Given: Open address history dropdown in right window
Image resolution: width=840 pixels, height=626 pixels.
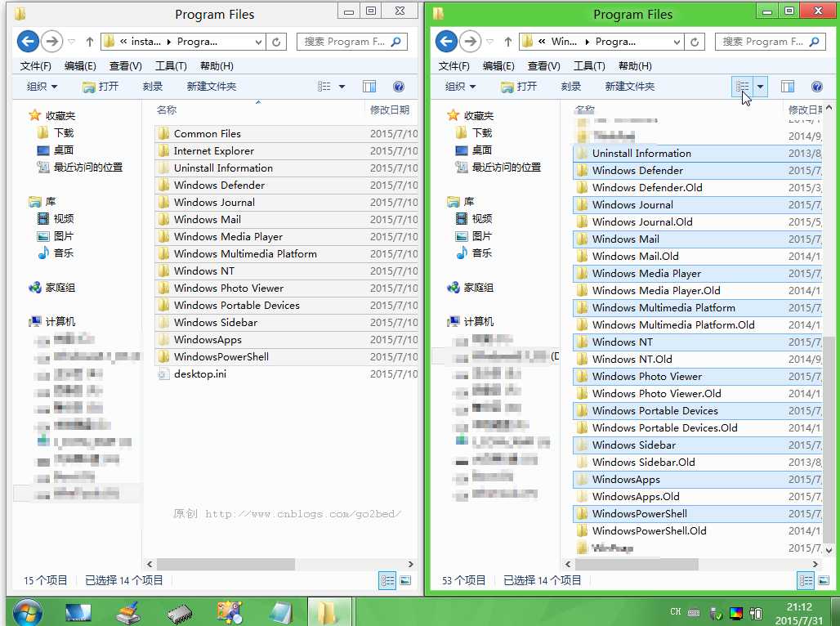Looking at the screenshot, I should [x=677, y=42].
